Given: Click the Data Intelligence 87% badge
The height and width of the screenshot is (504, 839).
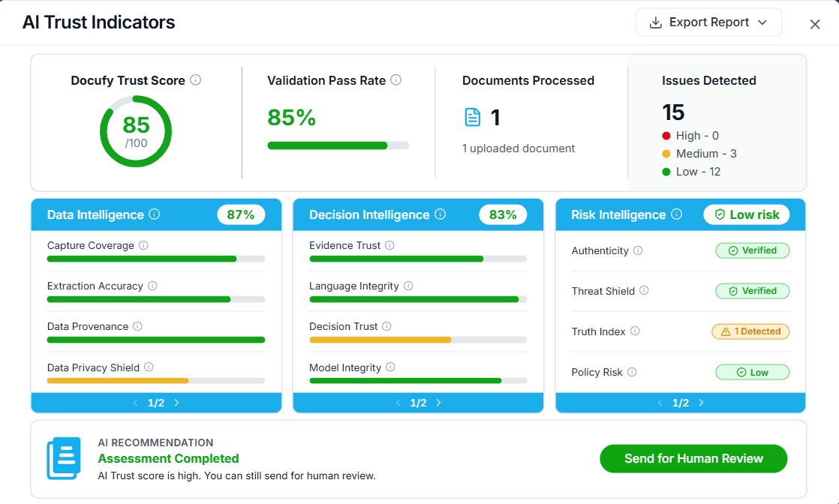Looking at the screenshot, I should [x=241, y=214].
